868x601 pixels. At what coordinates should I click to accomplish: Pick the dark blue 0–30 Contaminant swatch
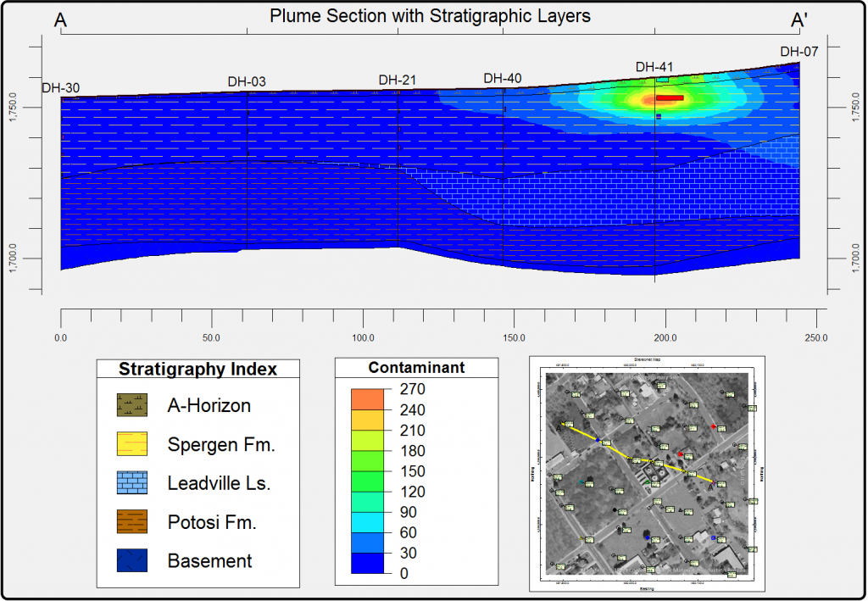coord(368,563)
